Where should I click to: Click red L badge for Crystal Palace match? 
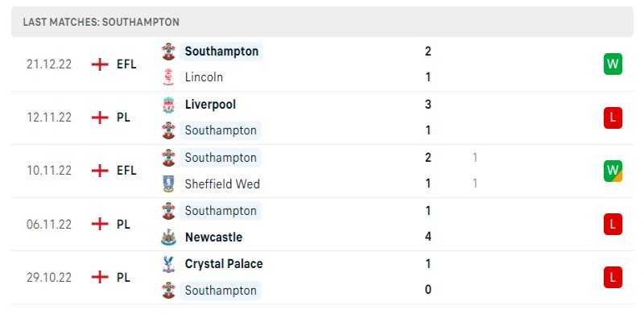(613, 277)
